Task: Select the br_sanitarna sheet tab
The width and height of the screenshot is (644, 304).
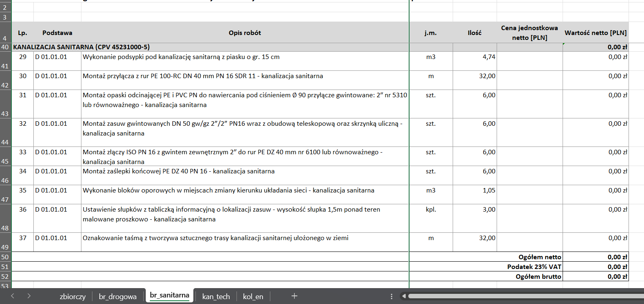Action: click(169, 295)
